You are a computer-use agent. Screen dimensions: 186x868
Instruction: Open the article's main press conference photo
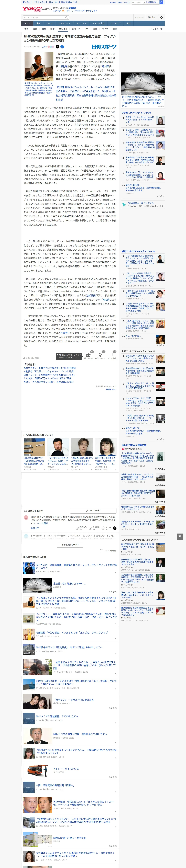(x=39, y=66)
